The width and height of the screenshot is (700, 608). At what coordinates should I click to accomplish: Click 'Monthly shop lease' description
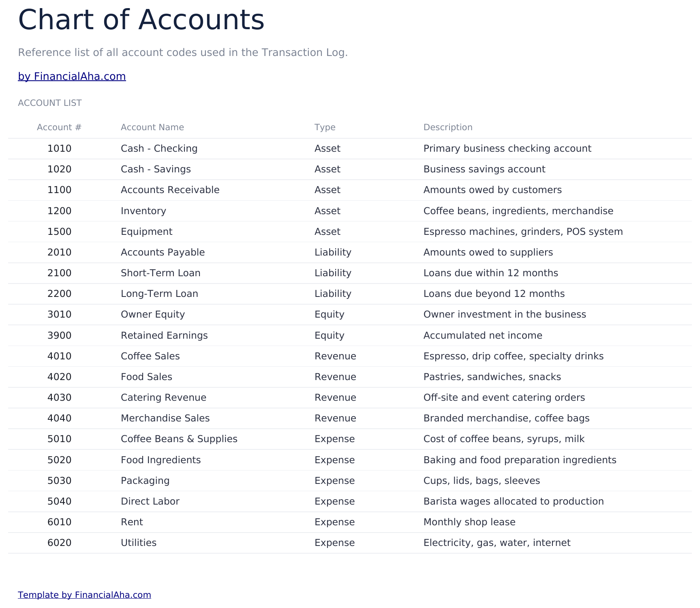pyautogui.click(x=469, y=522)
